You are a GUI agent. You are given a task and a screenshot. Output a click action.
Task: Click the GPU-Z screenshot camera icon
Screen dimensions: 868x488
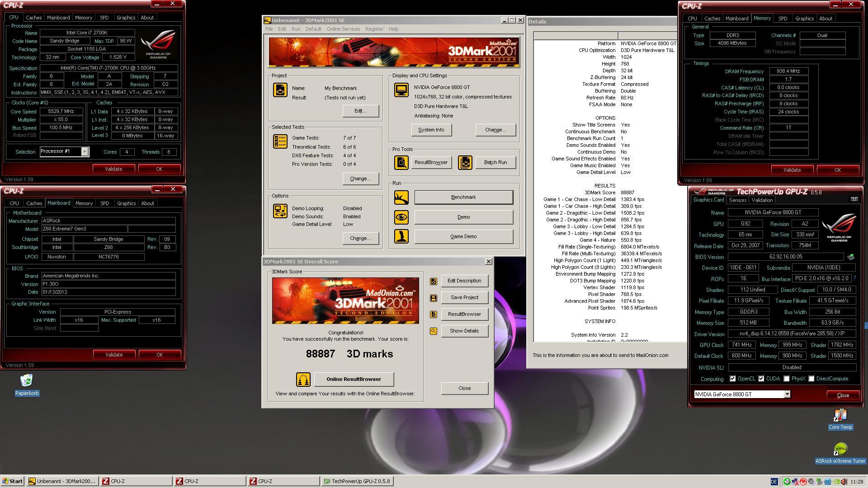tap(854, 199)
